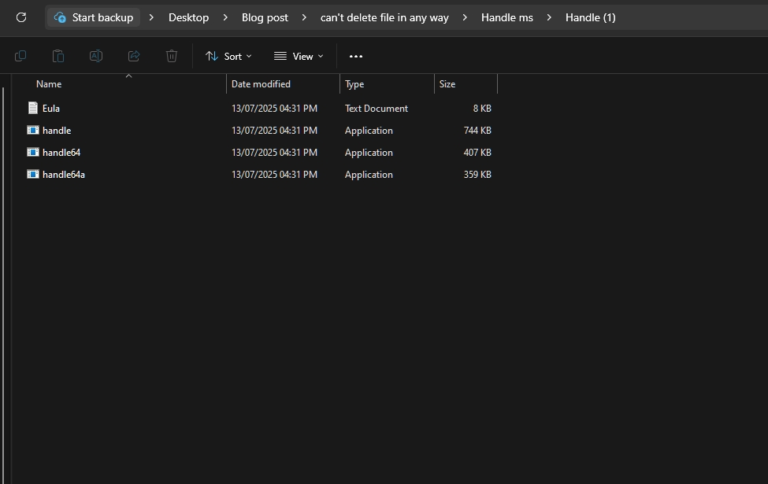The height and width of the screenshot is (484, 768).
Task: Expand chevron after Desktop breadcrumb
Action: 225,18
